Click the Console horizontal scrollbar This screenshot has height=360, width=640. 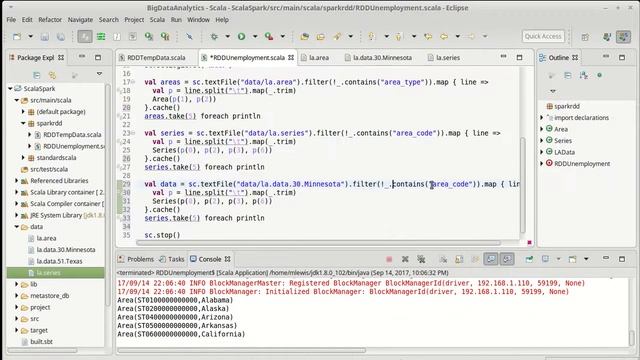click(242, 350)
